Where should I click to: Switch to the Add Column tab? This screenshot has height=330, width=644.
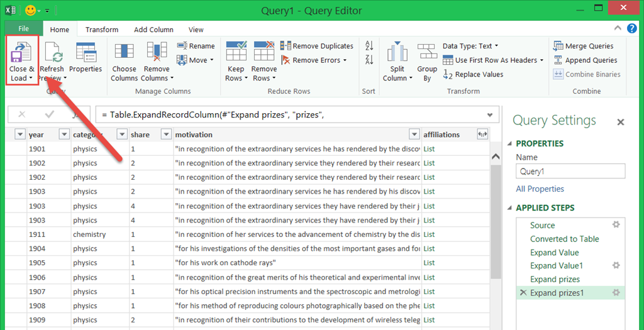point(153,30)
